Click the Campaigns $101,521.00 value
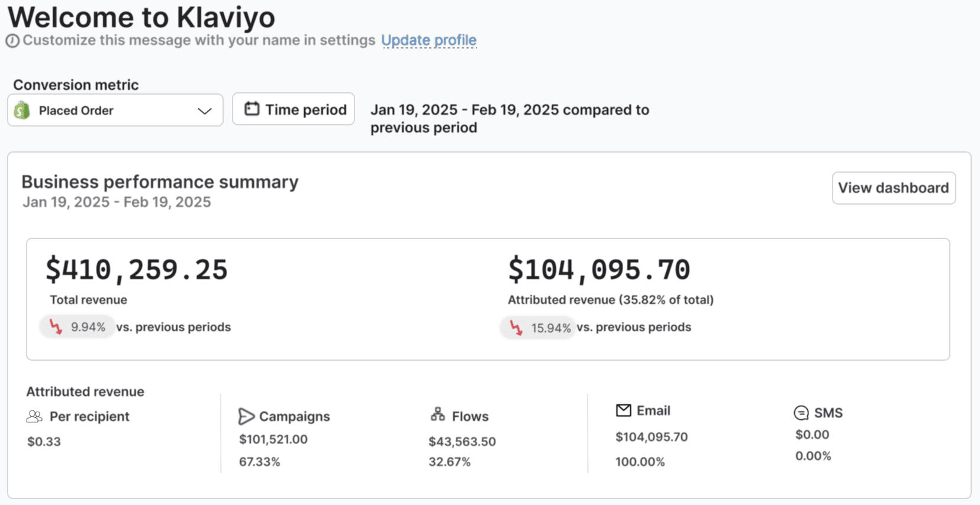This screenshot has width=980, height=505. pos(273,439)
